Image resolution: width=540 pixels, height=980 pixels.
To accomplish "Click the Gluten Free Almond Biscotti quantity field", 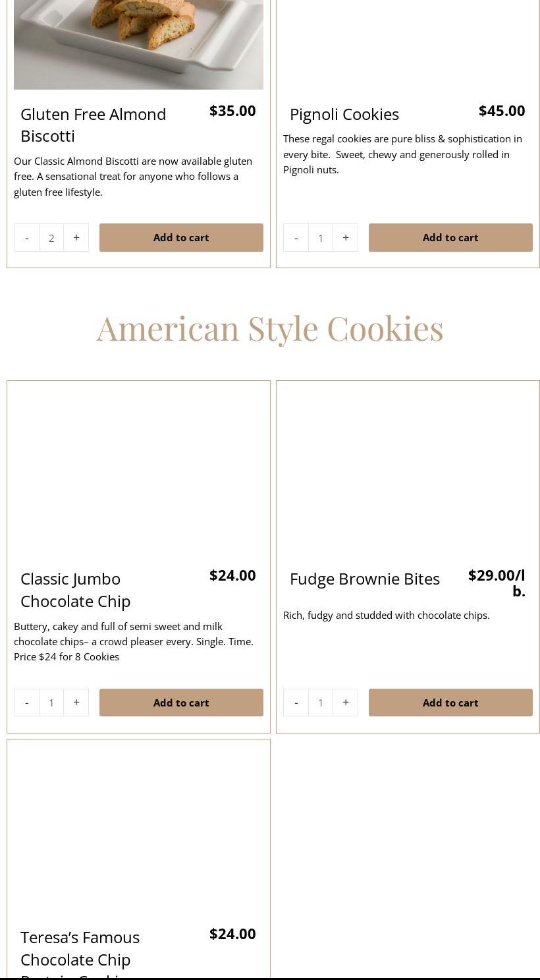I will [x=51, y=238].
